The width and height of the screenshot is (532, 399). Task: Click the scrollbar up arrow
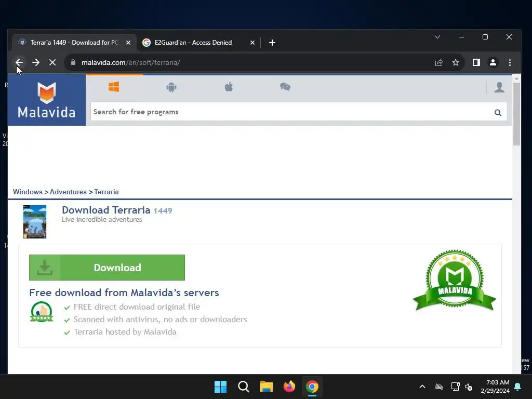click(x=516, y=78)
